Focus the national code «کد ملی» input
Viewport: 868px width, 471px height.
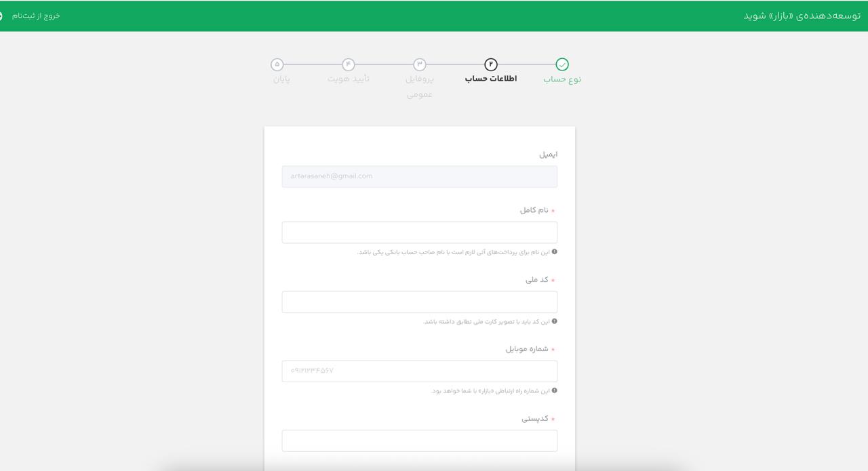click(x=420, y=302)
